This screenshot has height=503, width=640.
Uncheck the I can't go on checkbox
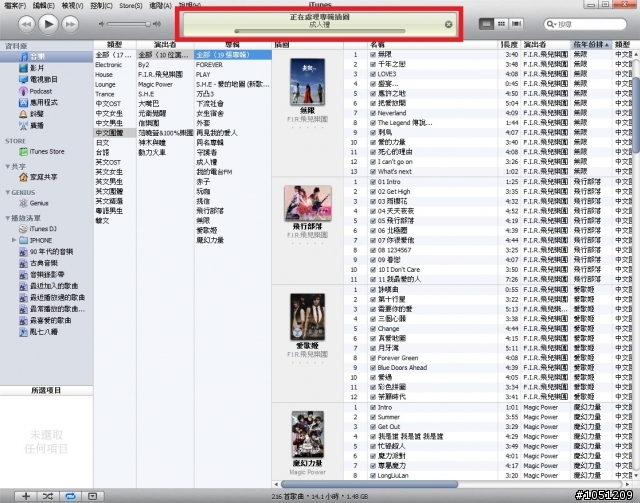pos(373,162)
